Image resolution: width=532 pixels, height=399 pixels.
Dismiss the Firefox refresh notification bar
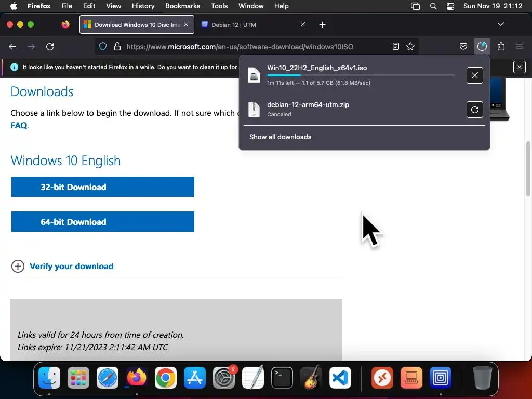point(520,67)
